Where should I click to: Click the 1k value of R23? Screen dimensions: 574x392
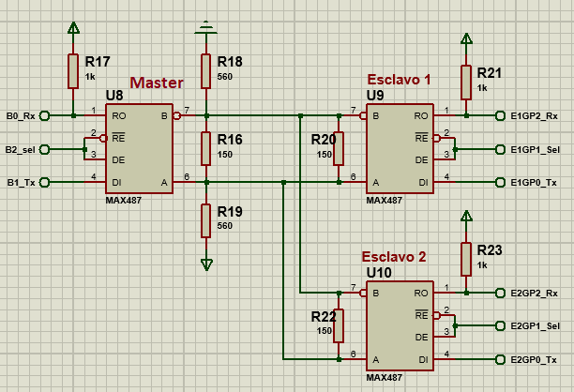(482, 264)
